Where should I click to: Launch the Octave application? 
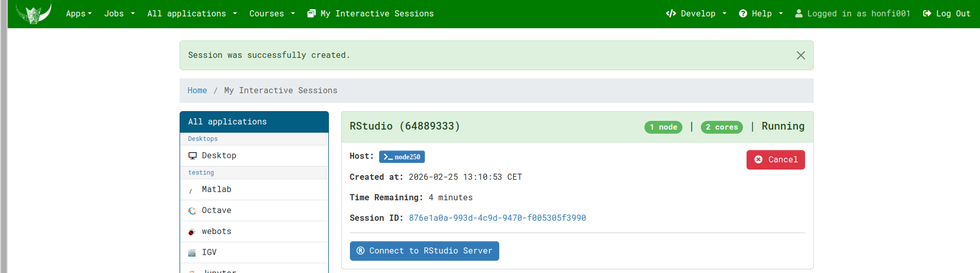216,211
